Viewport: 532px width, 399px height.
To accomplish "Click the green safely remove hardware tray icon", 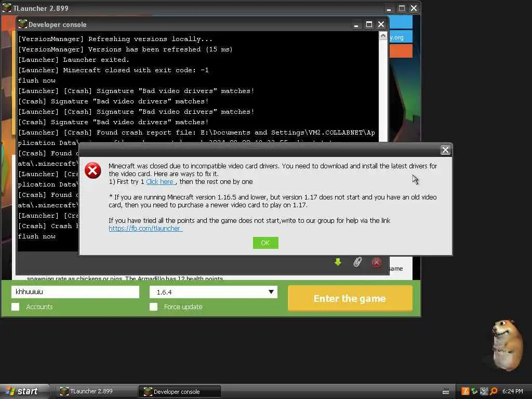I will 474,391.
